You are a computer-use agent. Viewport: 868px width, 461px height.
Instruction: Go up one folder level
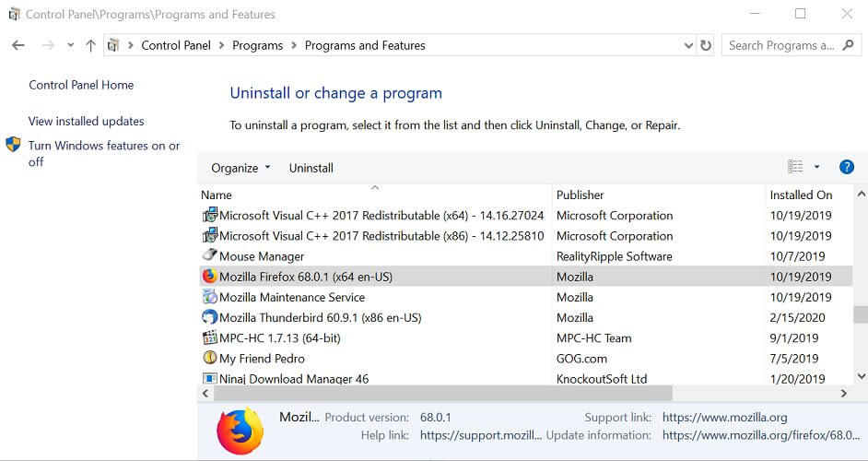coord(91,45)
